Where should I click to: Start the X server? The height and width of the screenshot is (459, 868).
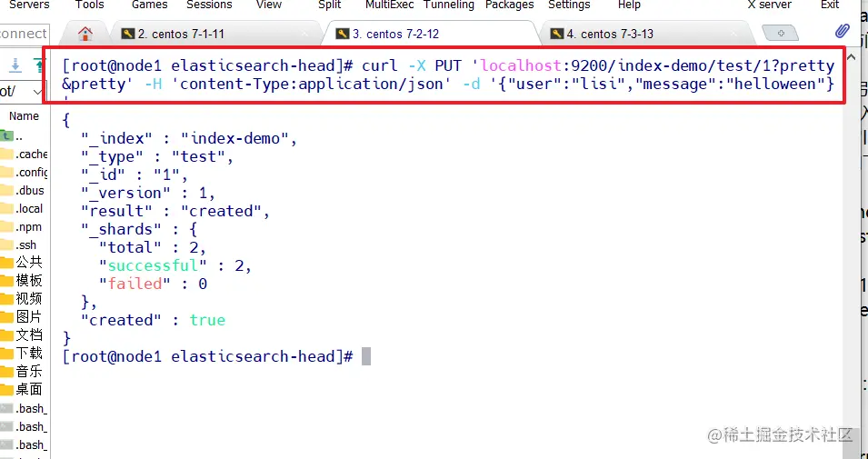tap(770, 5)
